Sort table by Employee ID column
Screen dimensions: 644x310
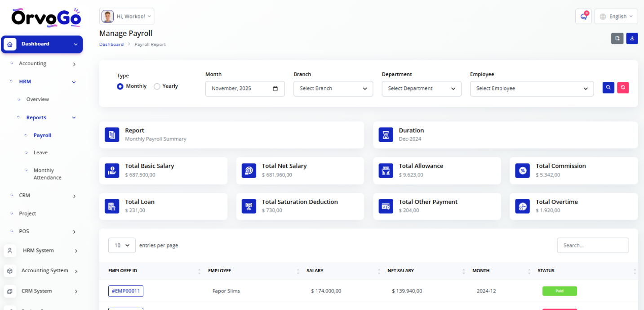pyautogui.click(x=199, y=271)
